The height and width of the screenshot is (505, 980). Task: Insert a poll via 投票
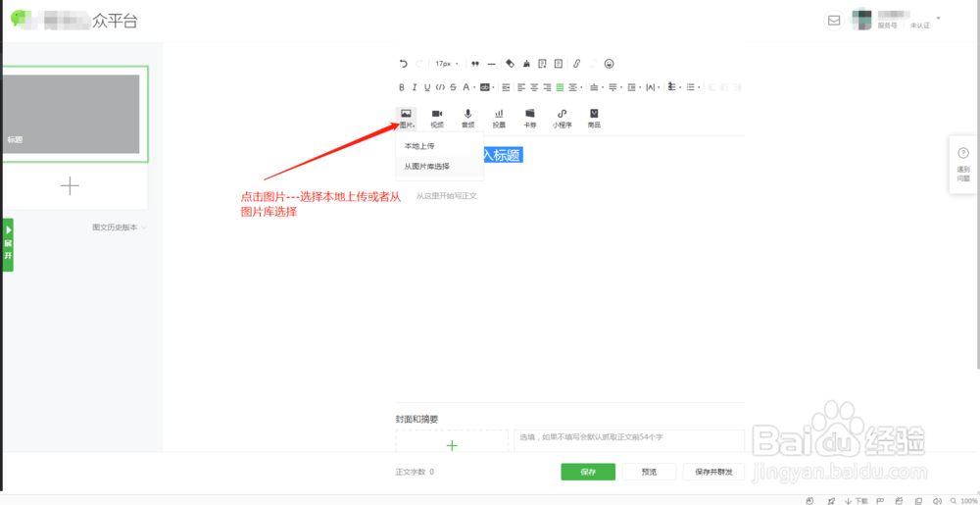[x=499, y=118]
